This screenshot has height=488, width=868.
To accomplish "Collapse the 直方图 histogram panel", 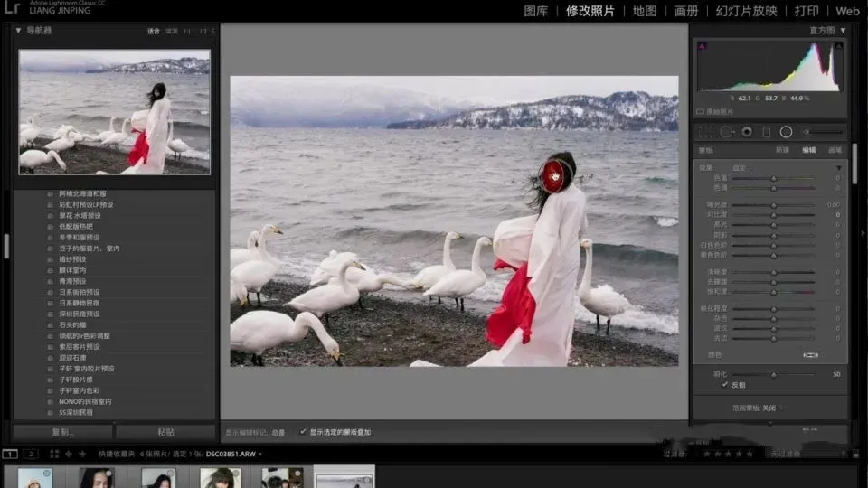I will tap(843, 30).
